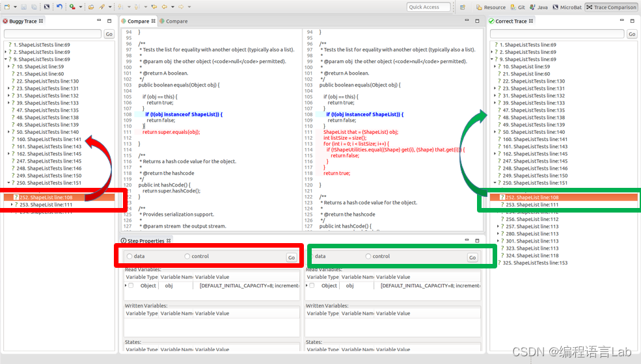This screenshot has height=364, width=641.
Task: Expand Buggy Trace step 162 ShapeListTests line:145
Action: (8, 154)
